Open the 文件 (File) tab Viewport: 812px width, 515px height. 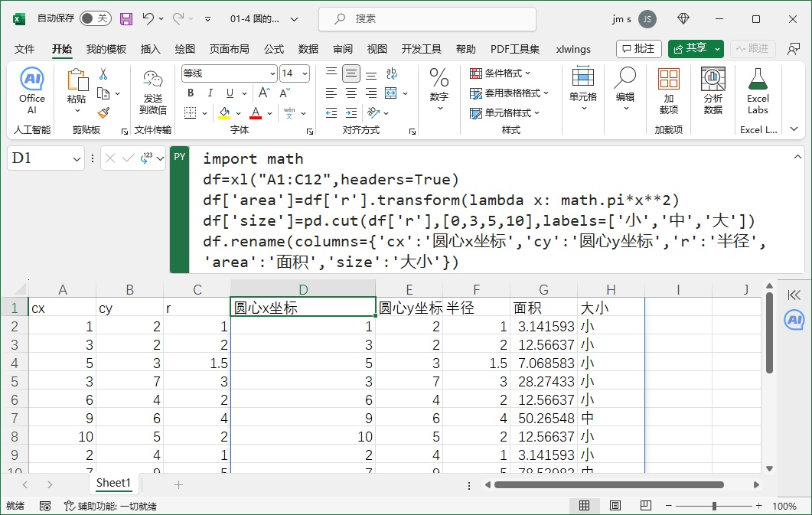click(24, 49)
